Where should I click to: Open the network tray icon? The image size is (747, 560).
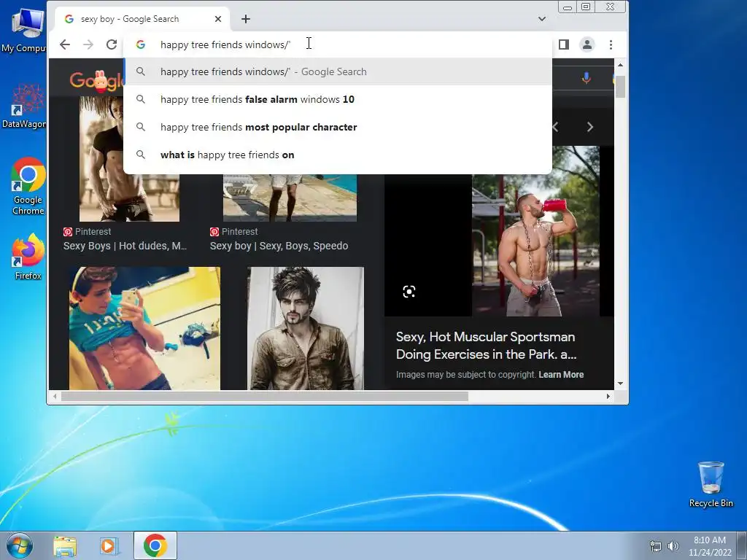click(x=656, y=546)
